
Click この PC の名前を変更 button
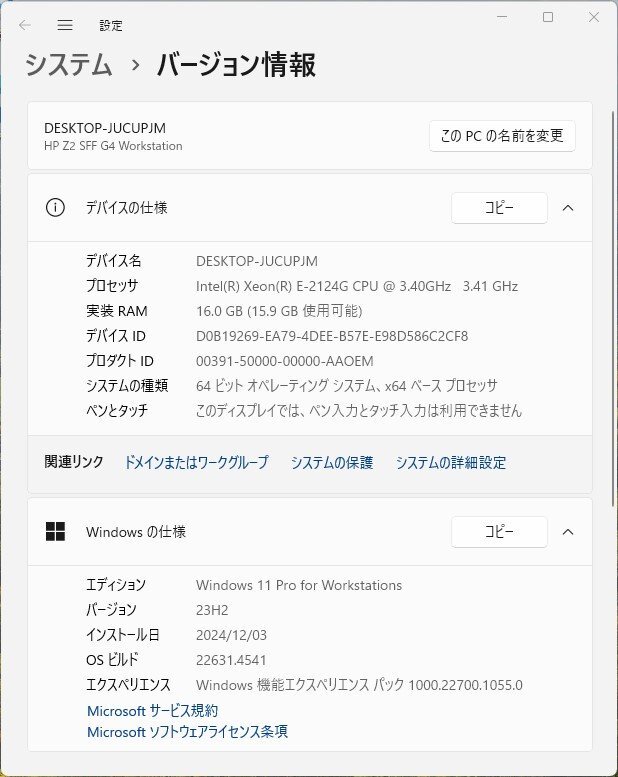[x=502, y=136]
